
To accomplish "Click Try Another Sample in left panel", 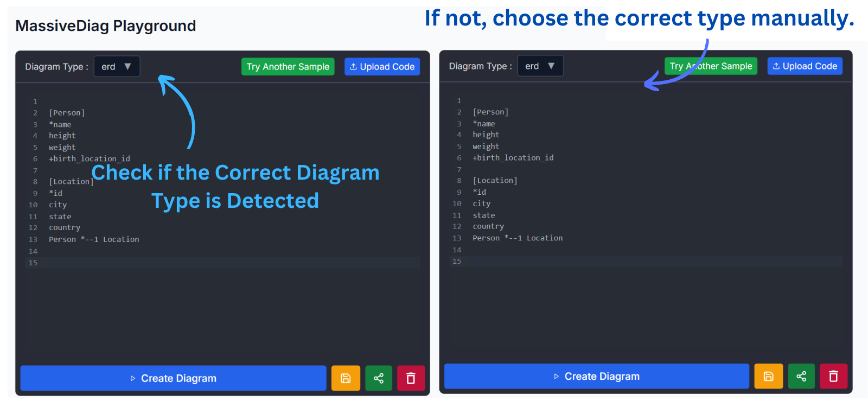I will click(x=288, y=67).
